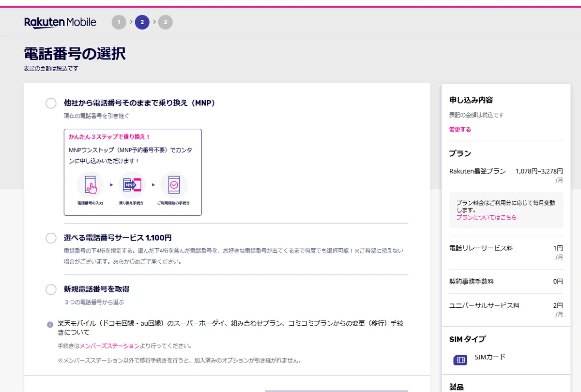Click the ユニバーサルサービス料 row label
The image size is (581, 392).
pos(484,306)
